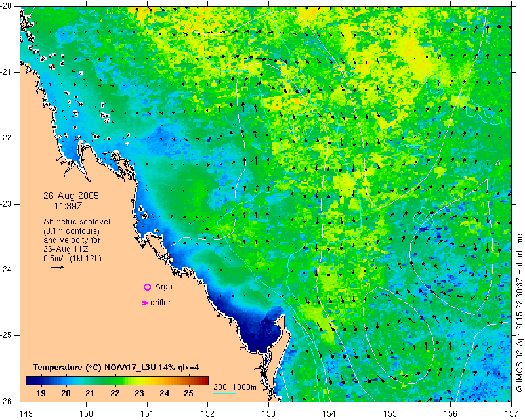Click latitude axis label '-24'

(7, 270)
